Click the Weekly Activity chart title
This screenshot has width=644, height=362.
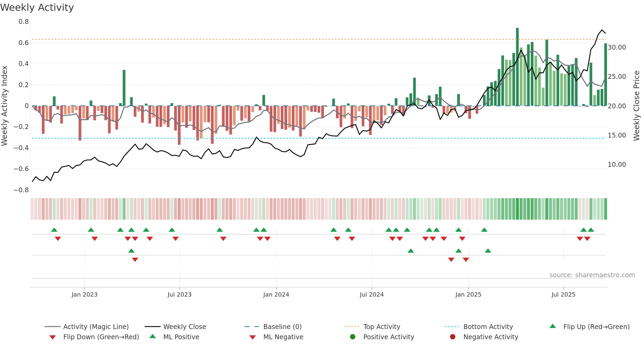click(x=37, y=8)
